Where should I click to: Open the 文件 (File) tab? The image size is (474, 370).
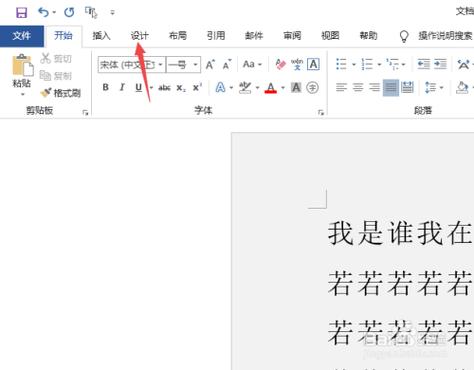(x=22, y=36)
